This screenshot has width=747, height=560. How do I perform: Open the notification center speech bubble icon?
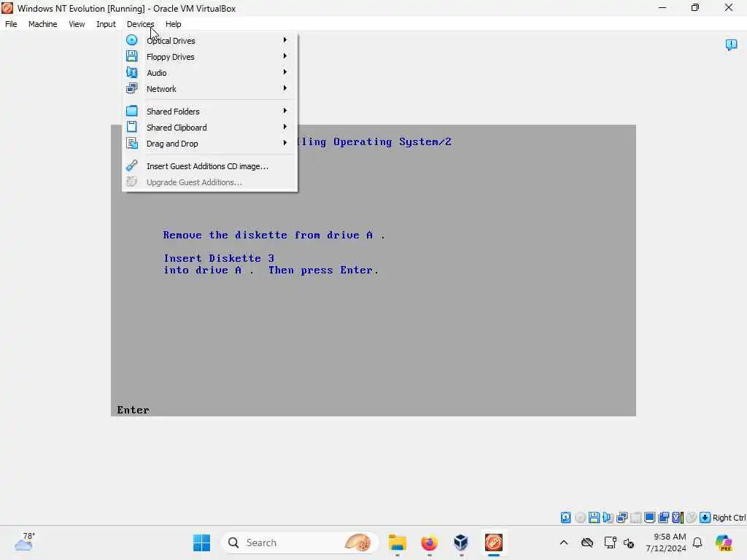click(x=731, y=44)
